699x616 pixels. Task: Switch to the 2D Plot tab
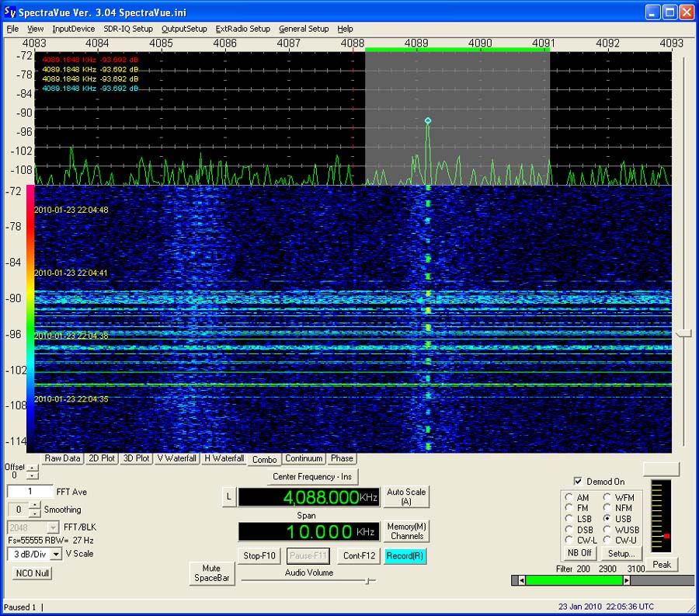click(x=102, y=458)
